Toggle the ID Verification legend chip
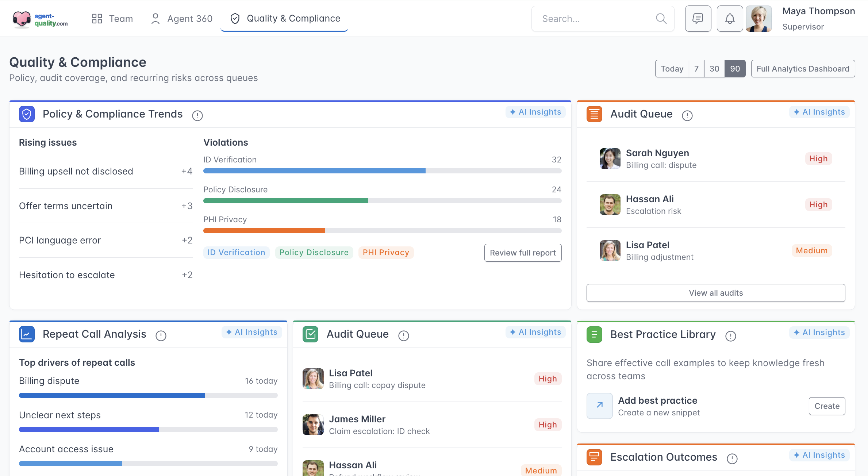The image size is (868, 476). [x=236, y=253]
